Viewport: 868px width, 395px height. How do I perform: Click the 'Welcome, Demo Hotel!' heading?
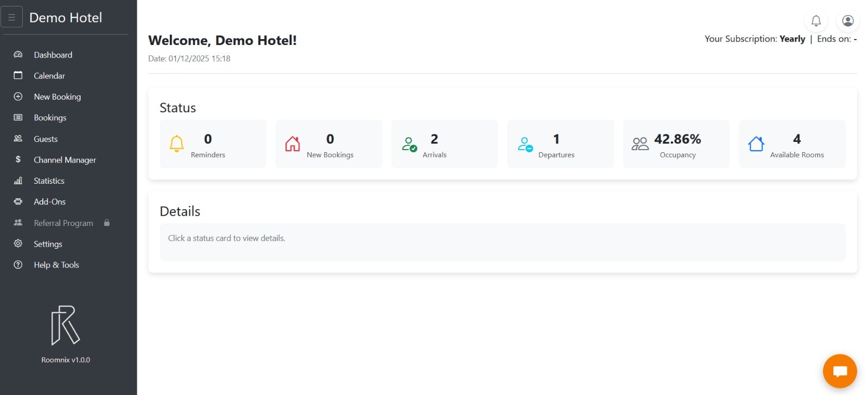tap(222, 41)
